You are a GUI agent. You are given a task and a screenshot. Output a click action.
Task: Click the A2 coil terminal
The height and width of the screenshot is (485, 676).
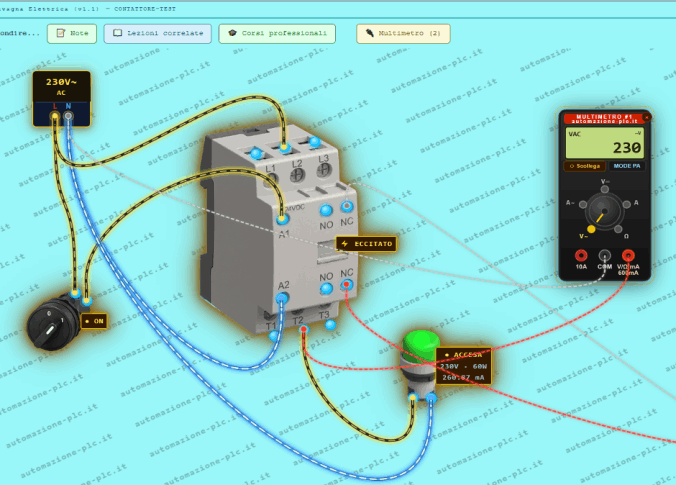282,298
